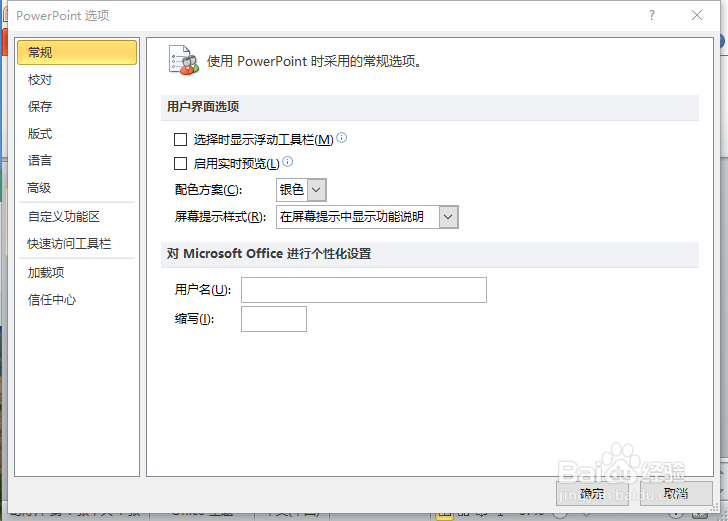This screenshot has height=521, width=728.
Task: Click the help question mark icon
Action: pyautogui.click(x=652, y=15)
